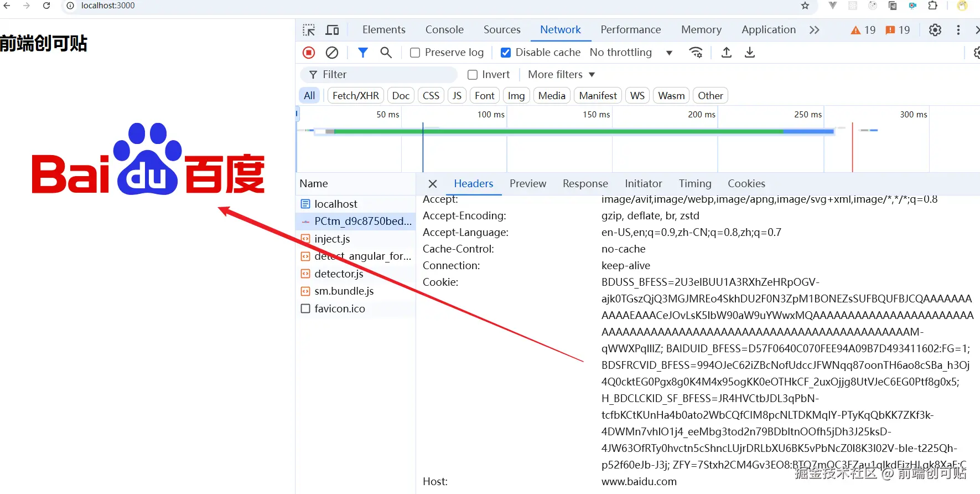Select the PCtm_d9c8750bed request row
Screen dimensions: 980x494
click(356, 222)
